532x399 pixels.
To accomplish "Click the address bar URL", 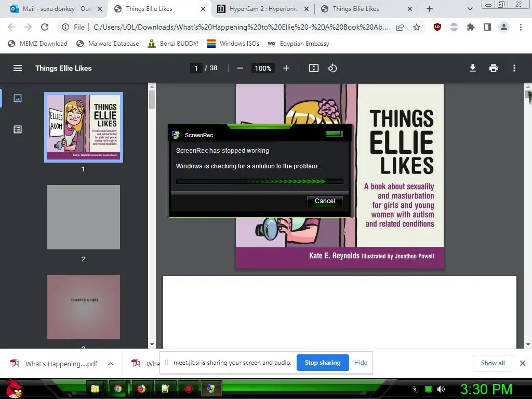I will tap(240, 27).
